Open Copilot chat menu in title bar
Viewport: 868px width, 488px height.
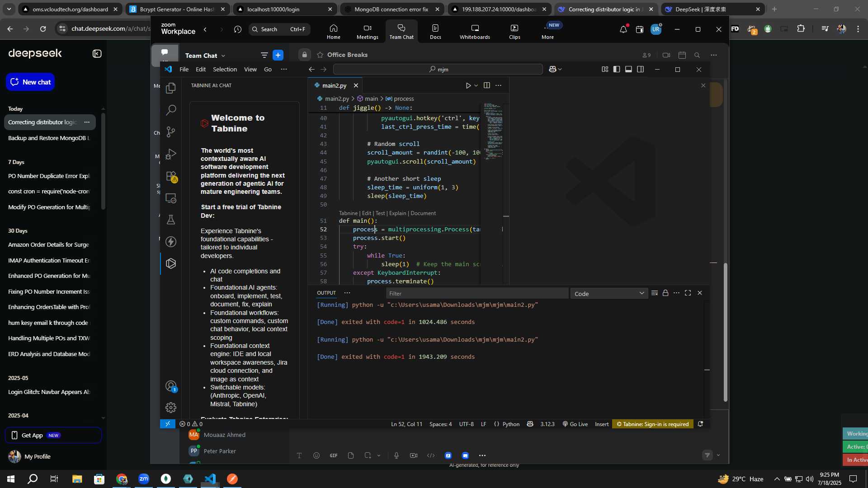point(555,69)
